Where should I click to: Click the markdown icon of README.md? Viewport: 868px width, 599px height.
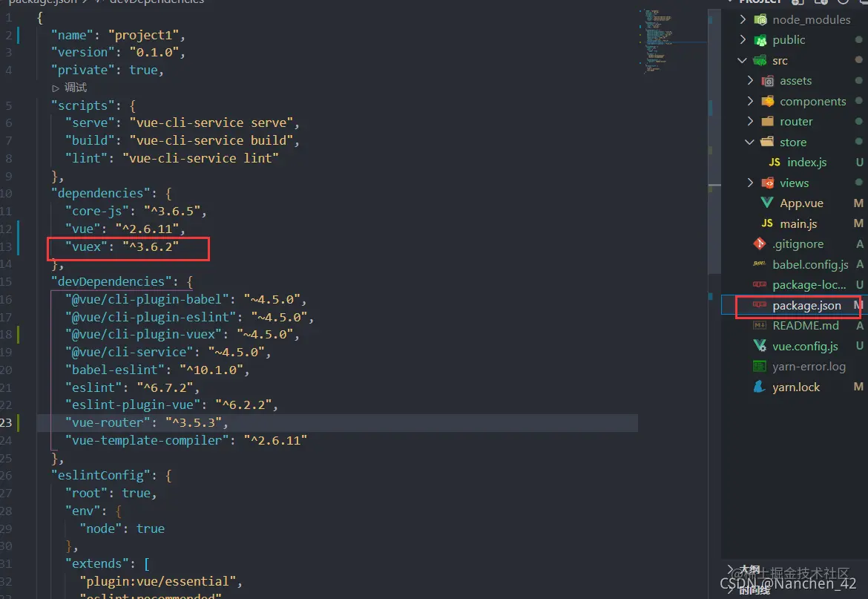click(x=760, y=326)
